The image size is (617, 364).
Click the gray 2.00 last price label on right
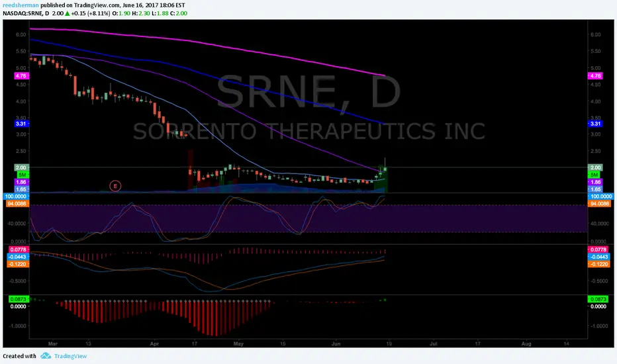click(x=595, y=167)
